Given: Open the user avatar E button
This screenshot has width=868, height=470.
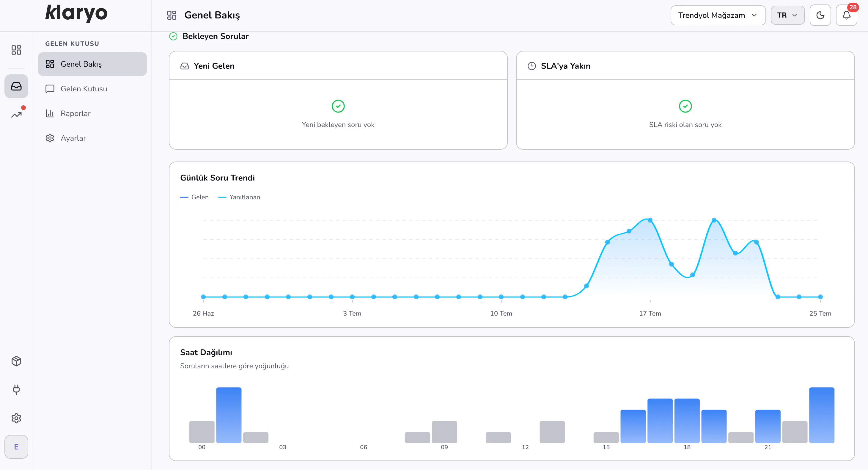Looking at the screenshot, I should coord(16,447).
